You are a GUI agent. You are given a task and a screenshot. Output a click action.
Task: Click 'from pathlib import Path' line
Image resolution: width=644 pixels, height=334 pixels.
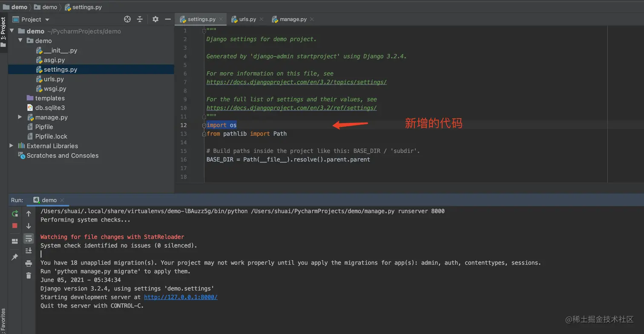(x=247, y=134)
